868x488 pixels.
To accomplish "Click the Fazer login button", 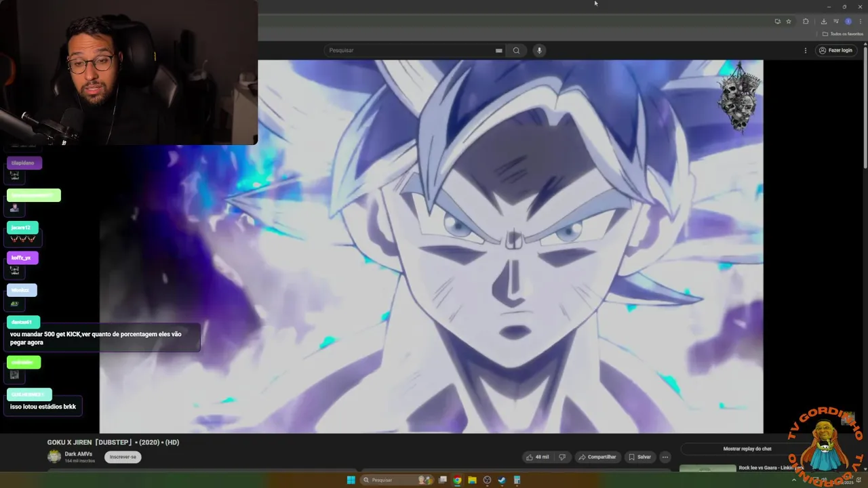I will pos(835,50).
